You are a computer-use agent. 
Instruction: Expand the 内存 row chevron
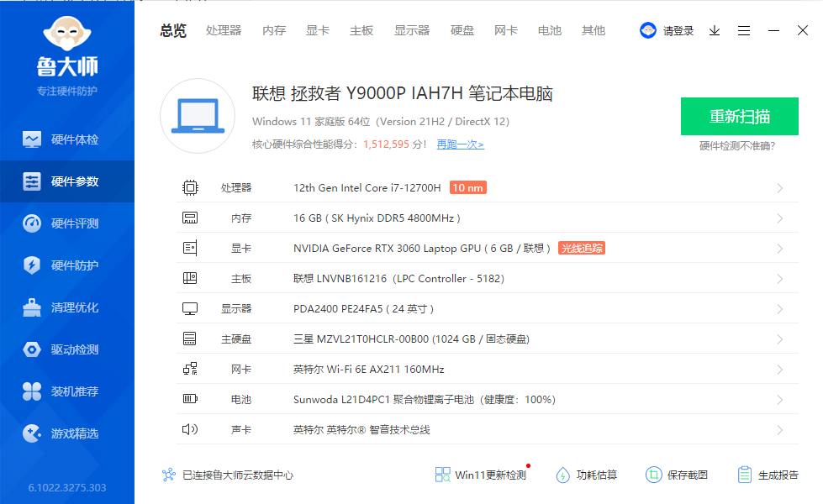780,218
